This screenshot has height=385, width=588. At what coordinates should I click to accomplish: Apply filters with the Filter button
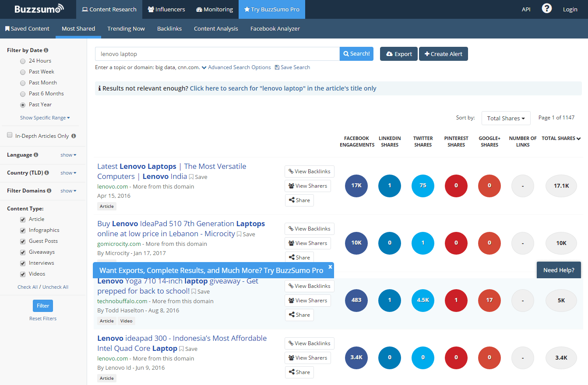pos(43,306)
